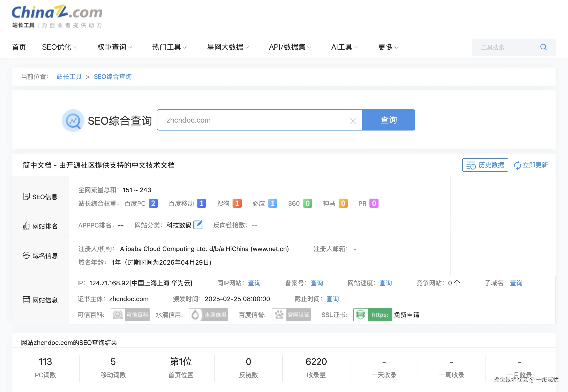Expand the 权重查询 dropdown menu
The width and height of the screenshot is (568, 392).
114,47
